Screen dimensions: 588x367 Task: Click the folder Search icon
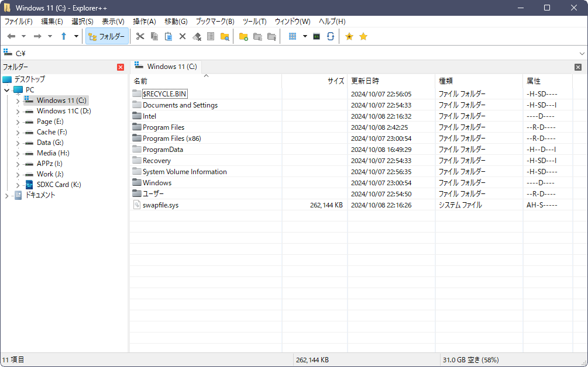point(225,36)
